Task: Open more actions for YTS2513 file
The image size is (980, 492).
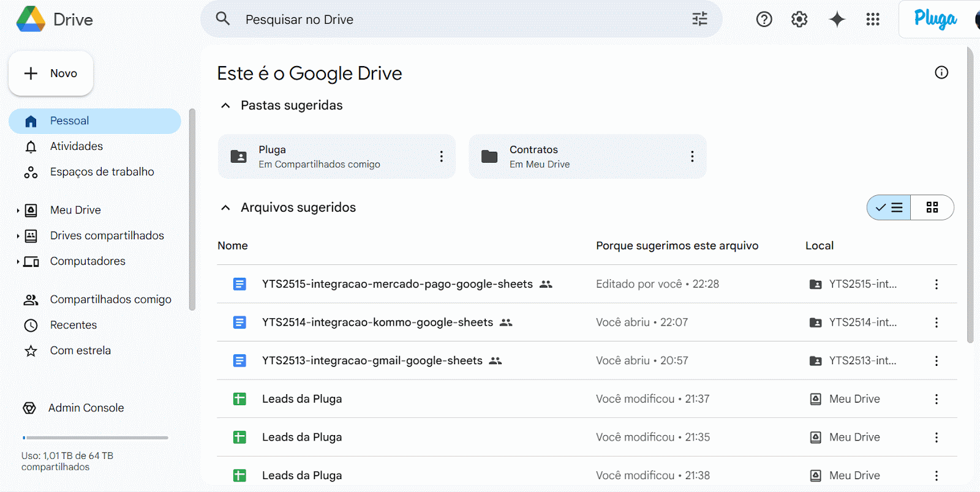Action: coord(936,361)
